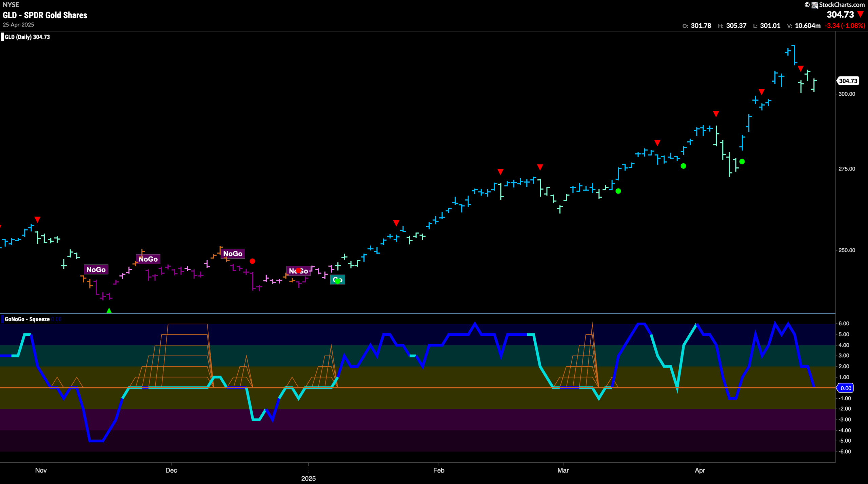This screenshot has height=484, width=868.
Task: Click the GLD (Daily) 304.73 legend label
Action: [x=27, y=37]
